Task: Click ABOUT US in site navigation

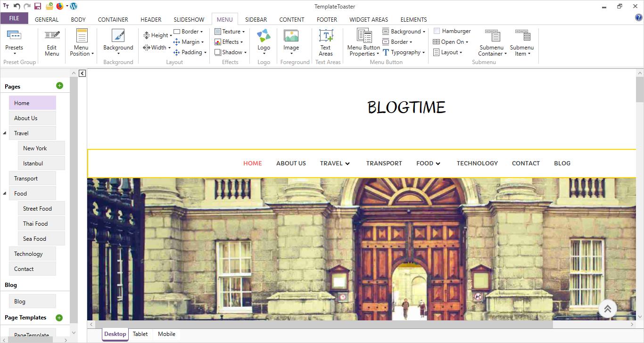Action: 291,163
